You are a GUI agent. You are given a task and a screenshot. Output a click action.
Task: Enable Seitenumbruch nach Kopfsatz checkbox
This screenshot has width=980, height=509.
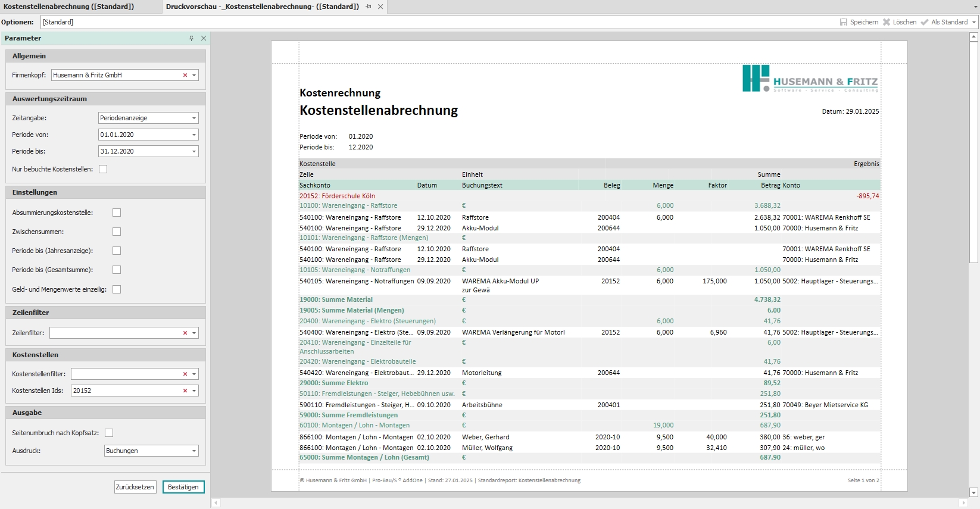pos(109,433)
